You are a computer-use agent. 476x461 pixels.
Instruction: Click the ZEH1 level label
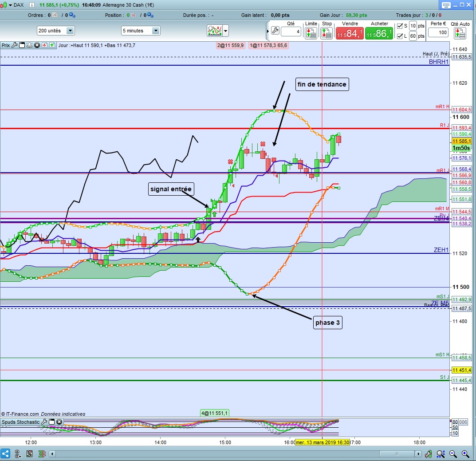tap(441, 250)
